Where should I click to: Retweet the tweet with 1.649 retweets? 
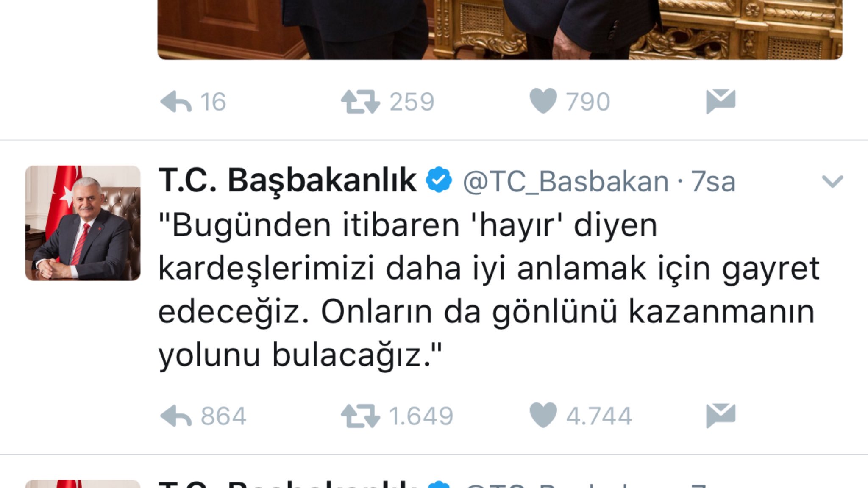(360, 416)
